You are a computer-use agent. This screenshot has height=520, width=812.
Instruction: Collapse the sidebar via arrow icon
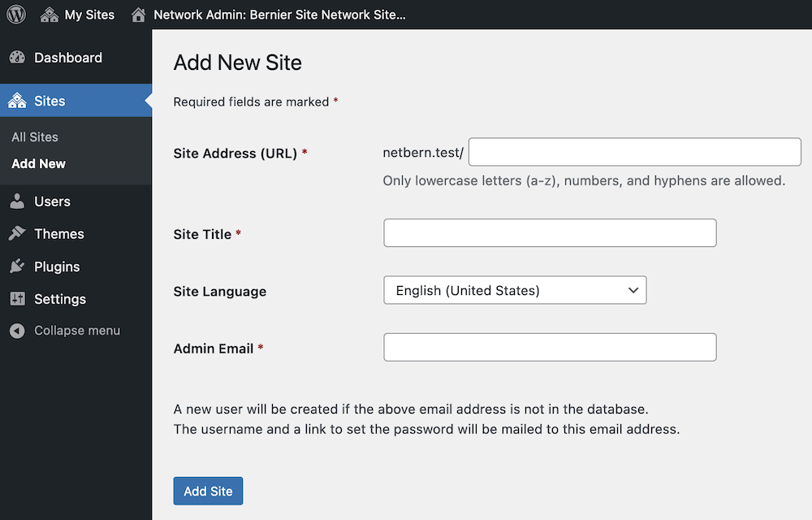click(17, 331)
